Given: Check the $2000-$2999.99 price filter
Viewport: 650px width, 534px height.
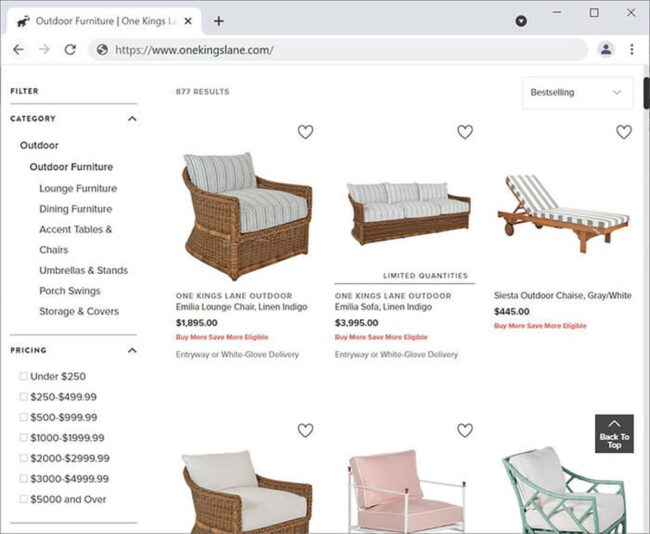Looking at the screenshot, I should click(24, 458).
